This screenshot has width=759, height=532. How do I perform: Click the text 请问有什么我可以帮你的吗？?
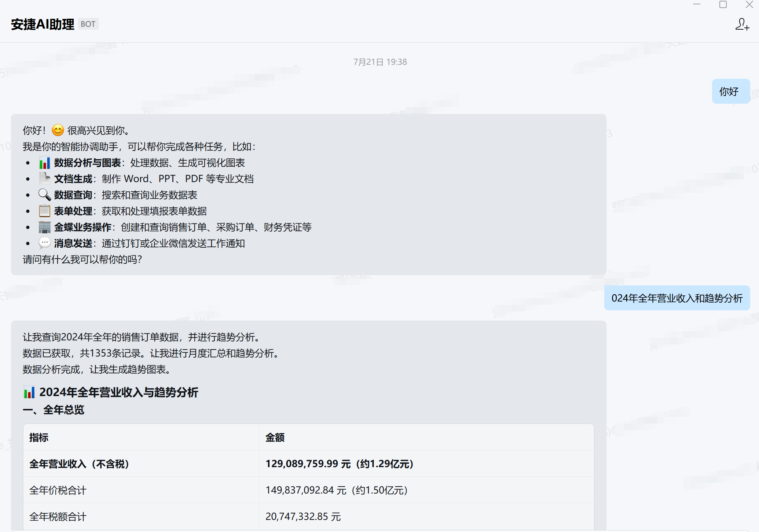(x=82, y=259)
